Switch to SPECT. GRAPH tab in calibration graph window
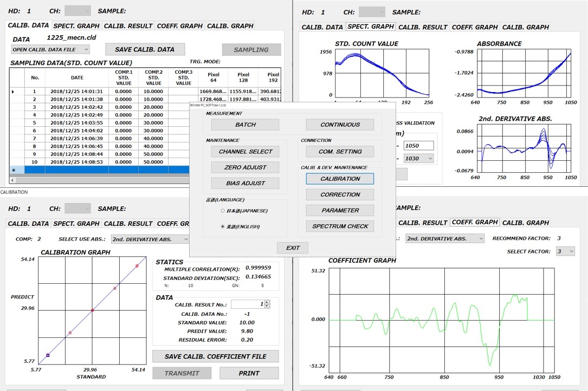Image resolution: width=588 pixels, height=391 pixels. pyautogui.click(x=76, y=224)
